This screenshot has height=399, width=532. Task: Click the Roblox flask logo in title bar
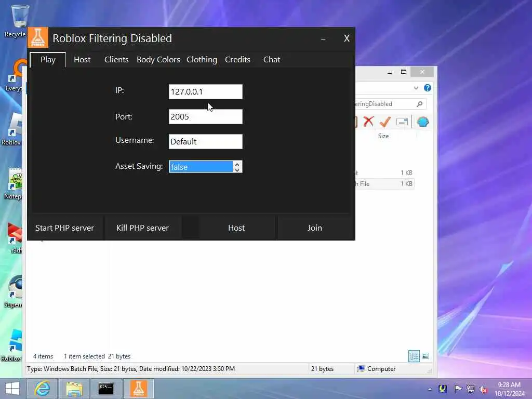(37, 37)
